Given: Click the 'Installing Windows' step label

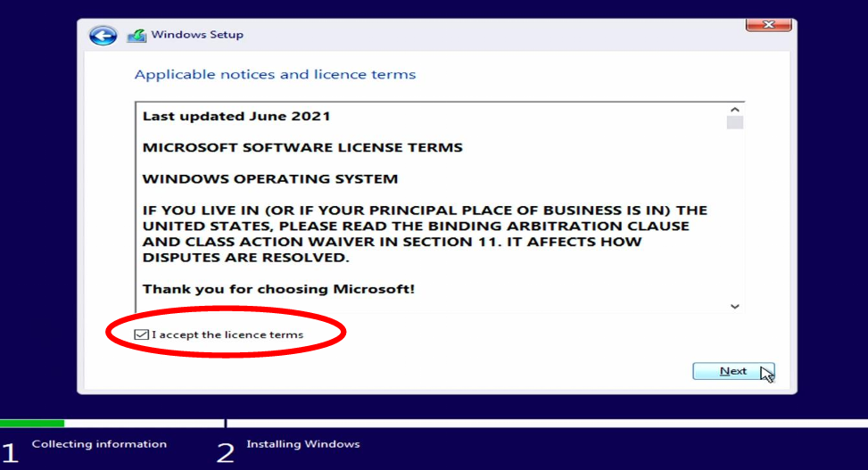Looking at the screenshot, I should [x=302, y=444].
